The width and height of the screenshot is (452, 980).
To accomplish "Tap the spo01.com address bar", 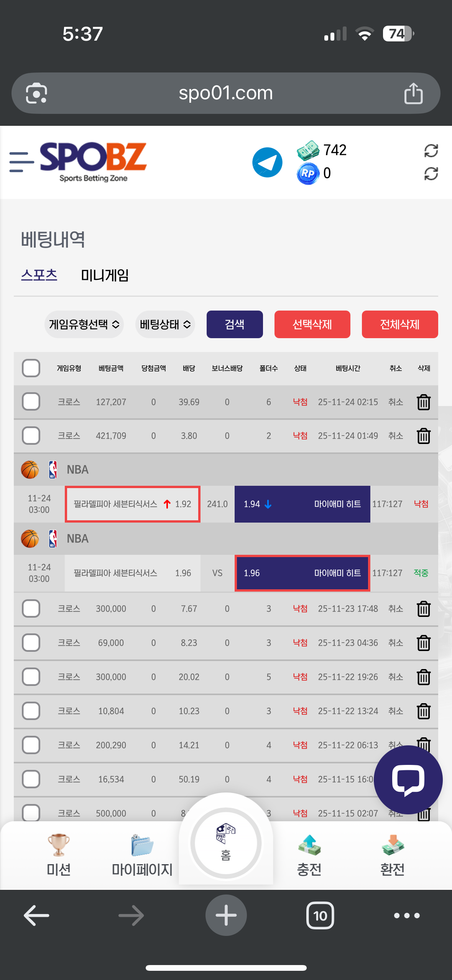I will (225, 93).
